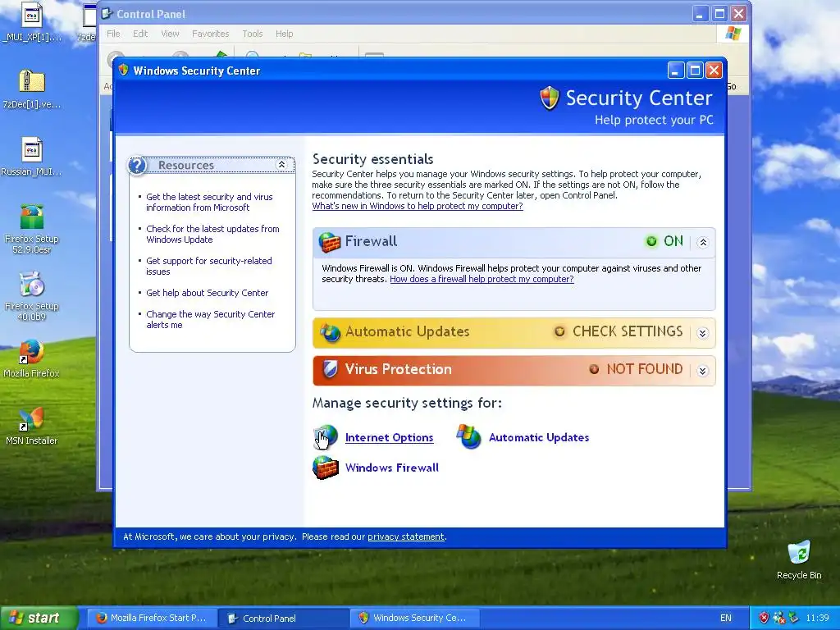
Task: Click the Automatic Updates globe icon in yellow bar
Action: [x=330, y=333]
